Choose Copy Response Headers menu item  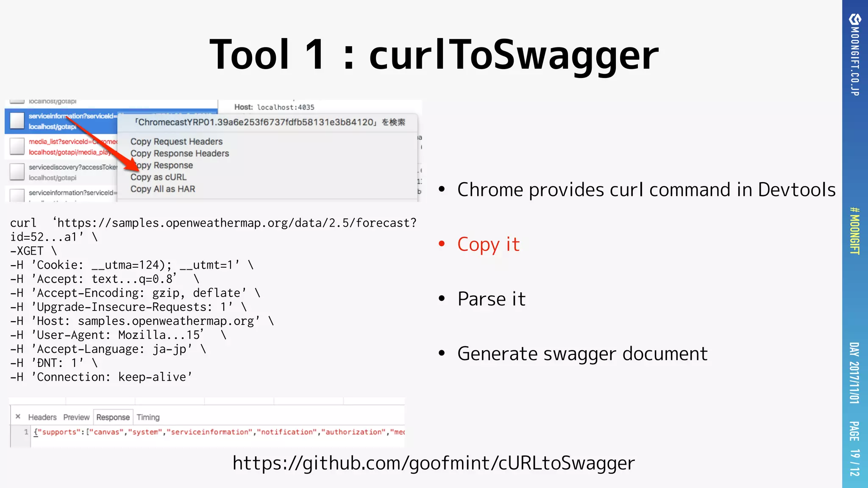pyautogui.click(x=180, y=153)
